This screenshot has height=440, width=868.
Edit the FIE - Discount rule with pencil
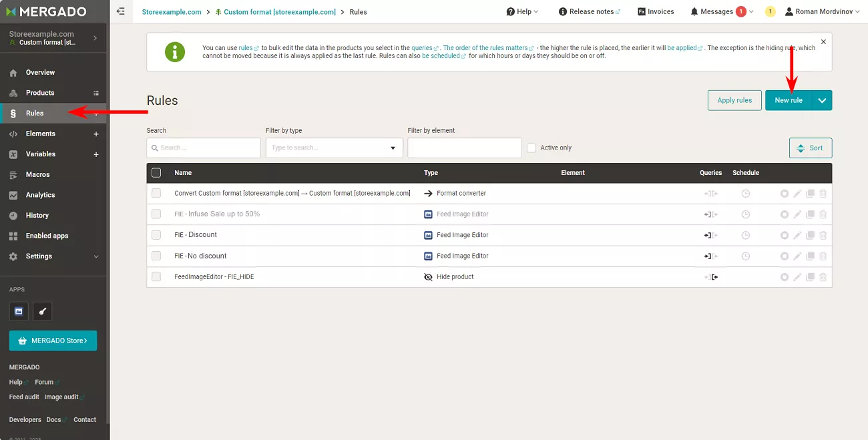pos(797,235)
